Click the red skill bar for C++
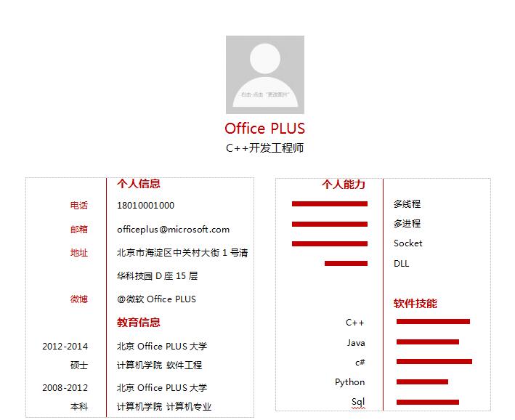This screenshot has width=515, height=420. pos(433,322)
